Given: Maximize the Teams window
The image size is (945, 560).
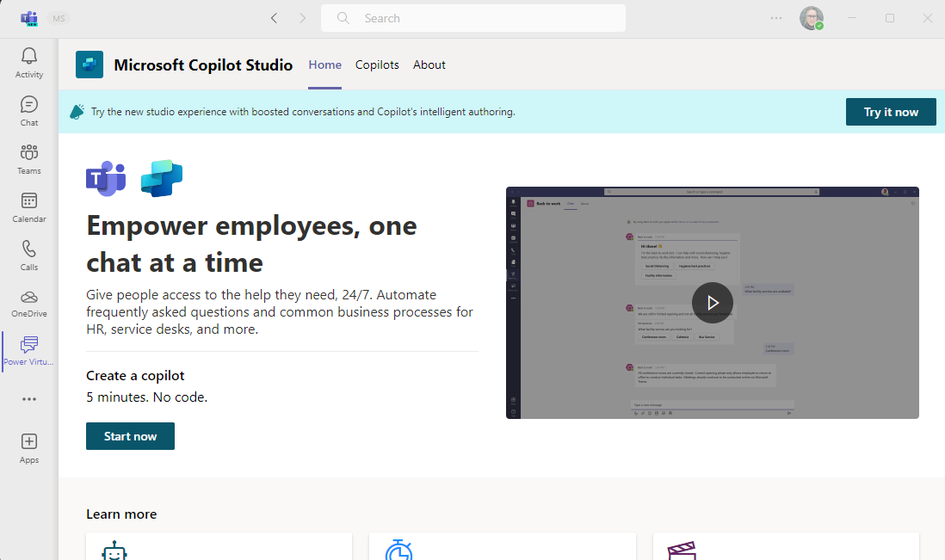Looking at the screenshot, I should tap(890, 18).
